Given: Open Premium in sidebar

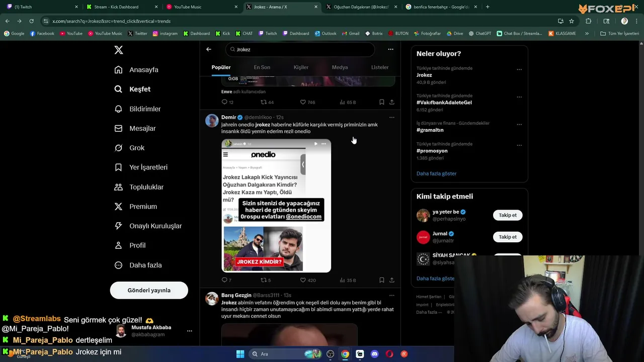Looking at the screenshot, I should [135, 206].
